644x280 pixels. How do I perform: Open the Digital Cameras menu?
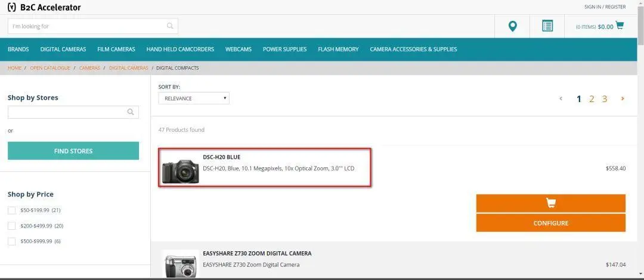63,50
